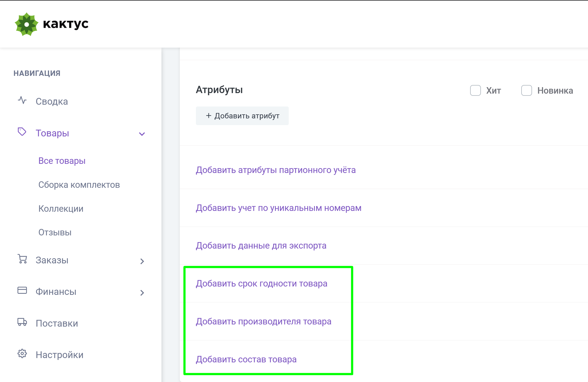Image resolution: width=588 pixels, height=382 pixels.
Task: Click Добавить срок годности товара link
Action: click(x=261, y=284)
